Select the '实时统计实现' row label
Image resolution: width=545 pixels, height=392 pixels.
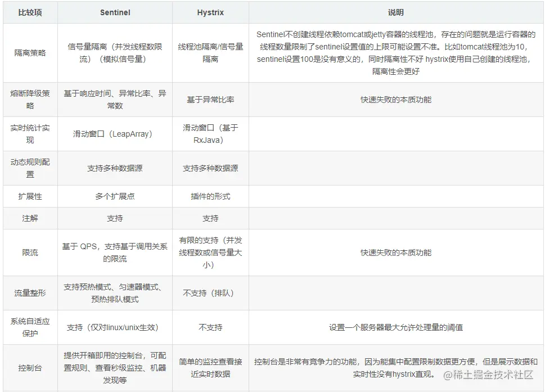coord(30,134)
